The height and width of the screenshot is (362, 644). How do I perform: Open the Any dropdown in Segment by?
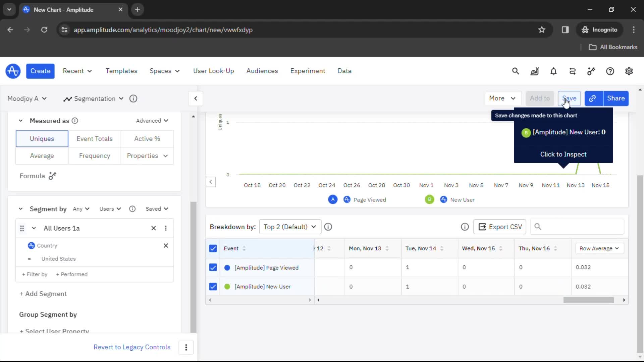coord(81,209)
